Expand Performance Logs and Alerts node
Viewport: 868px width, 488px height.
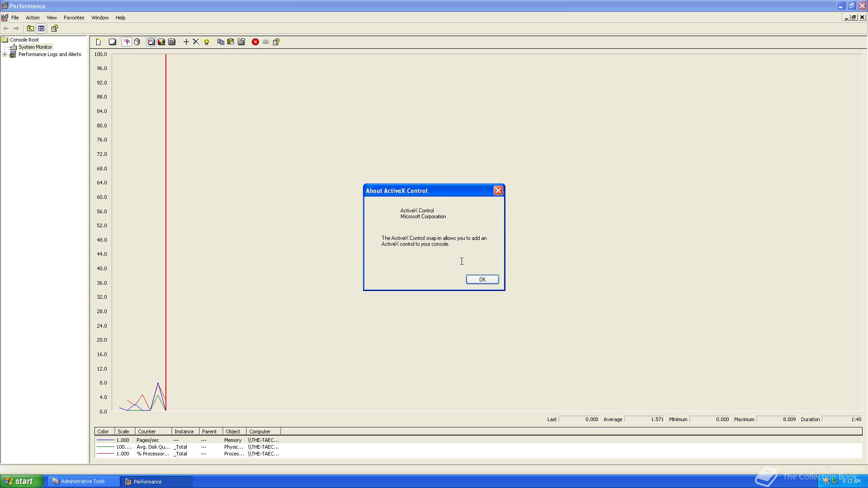5,54
